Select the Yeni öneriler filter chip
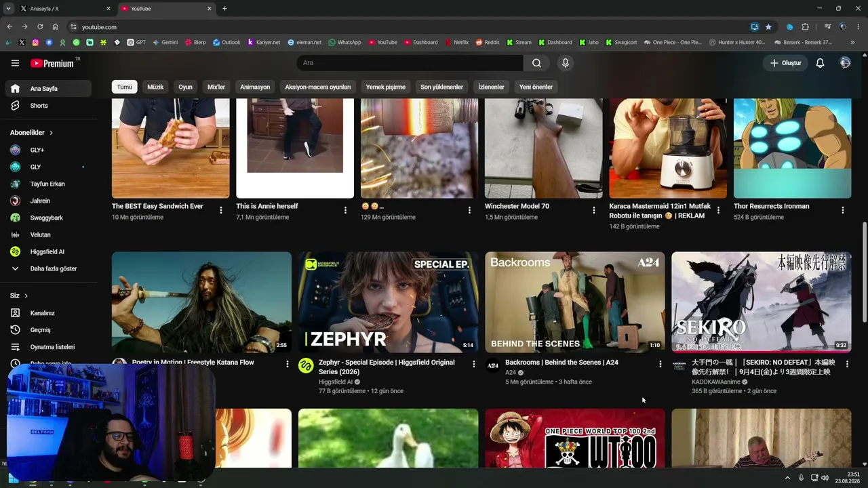The width and height of the screenshot is (868, 488). (536, 87)
